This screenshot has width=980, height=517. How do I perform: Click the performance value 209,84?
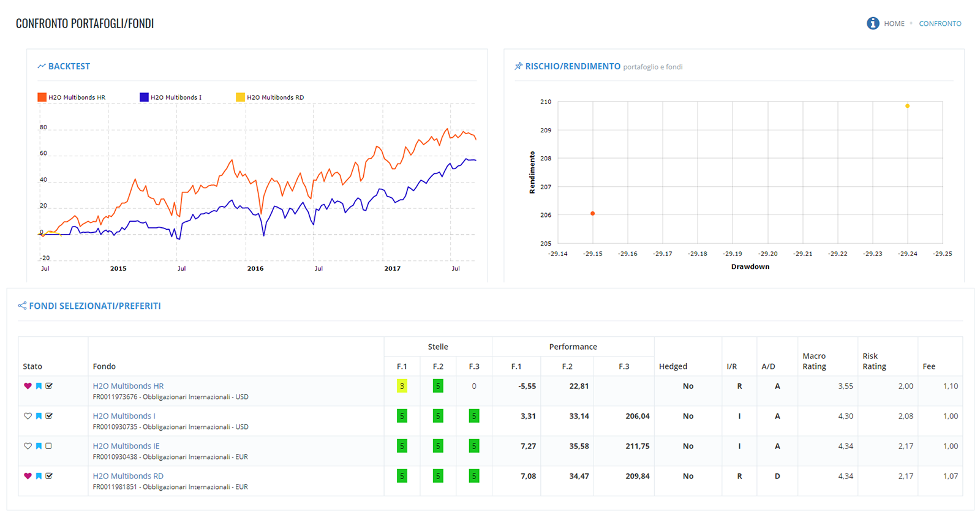tap(637, 476)
